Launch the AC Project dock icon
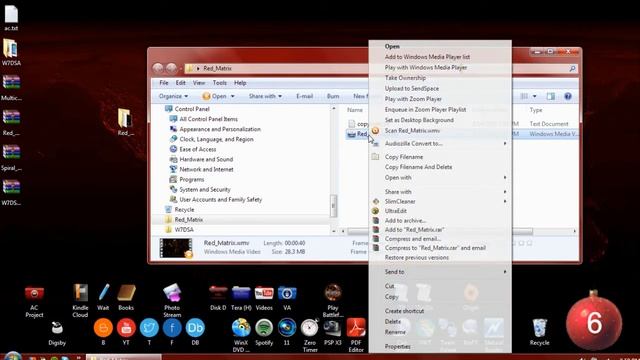Viewport: 640px width, 360px height. click(34, 301)
